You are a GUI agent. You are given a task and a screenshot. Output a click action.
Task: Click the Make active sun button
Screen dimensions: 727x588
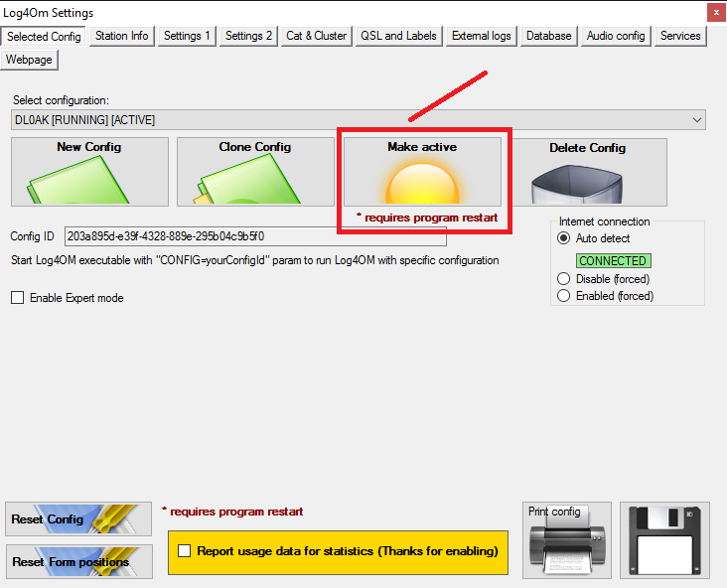point(422,172)
